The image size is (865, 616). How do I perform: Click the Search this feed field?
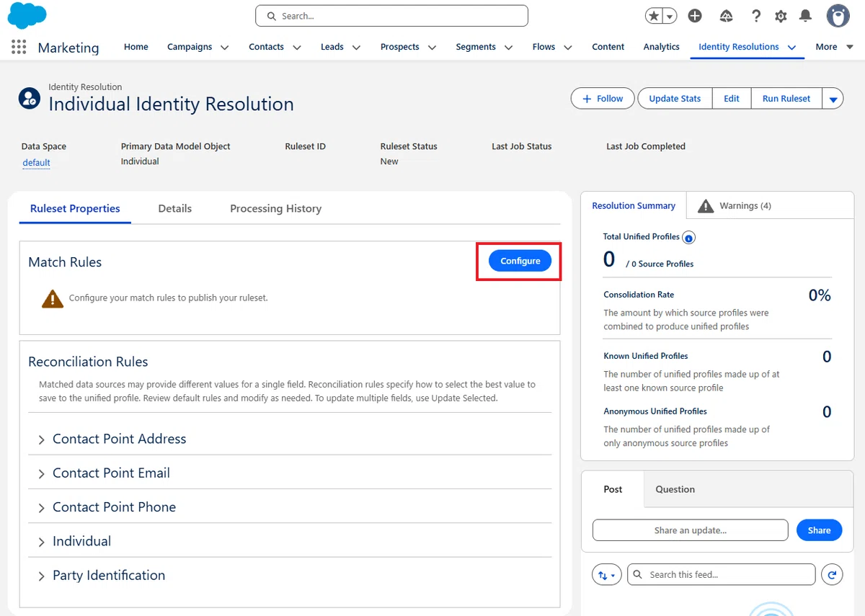721,575
